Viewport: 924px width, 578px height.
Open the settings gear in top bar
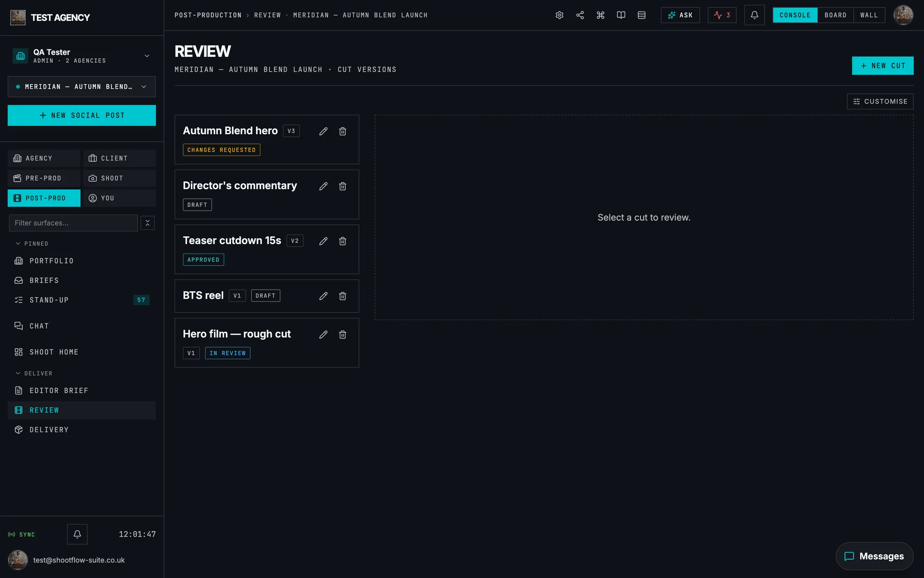pyautogui.click(x=559, y=15)
